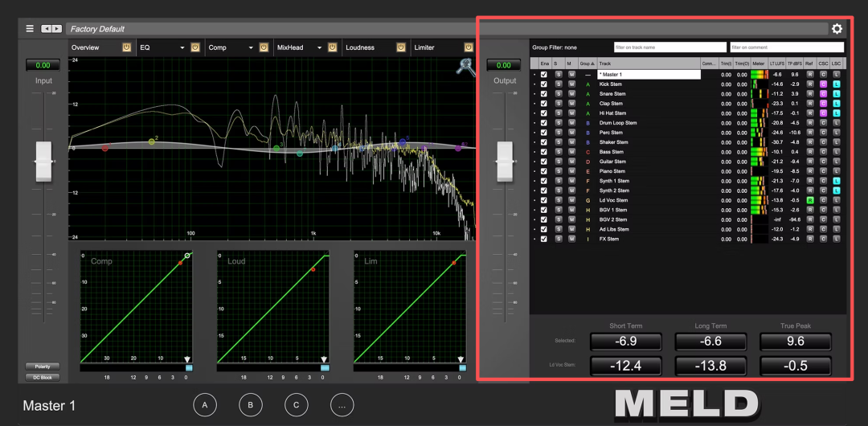
Task: Uncheck the BGV 1 Stem enable checkbox
Action: (544, 210)
